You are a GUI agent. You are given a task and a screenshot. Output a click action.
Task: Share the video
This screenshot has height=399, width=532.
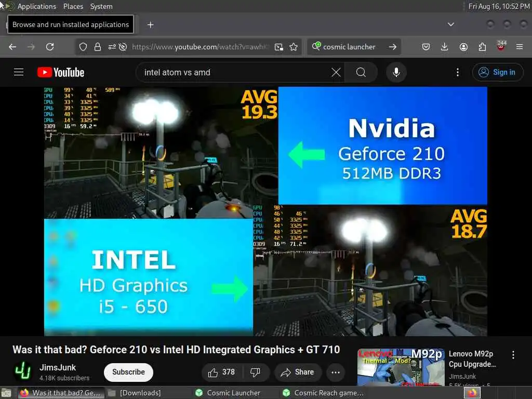[298, 372]
